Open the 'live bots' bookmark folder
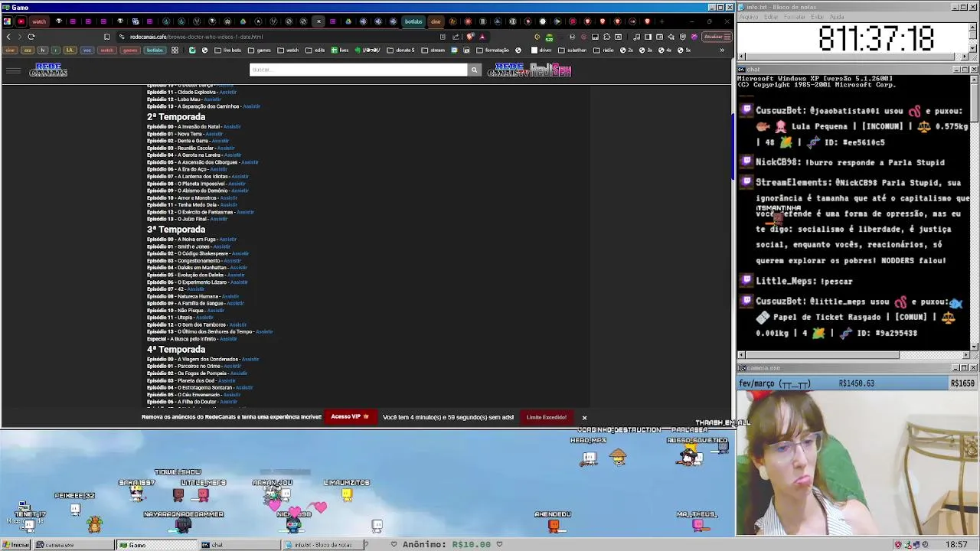Image resolution: width=980 pixels, height=551 pixels. click(x=227, y=51)
